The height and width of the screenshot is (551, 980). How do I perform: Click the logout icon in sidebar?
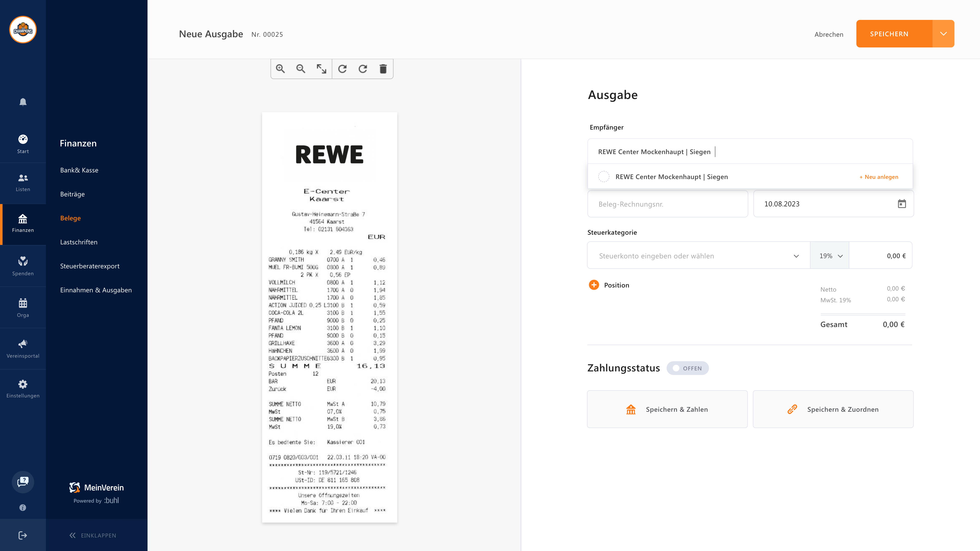point(23,535)
